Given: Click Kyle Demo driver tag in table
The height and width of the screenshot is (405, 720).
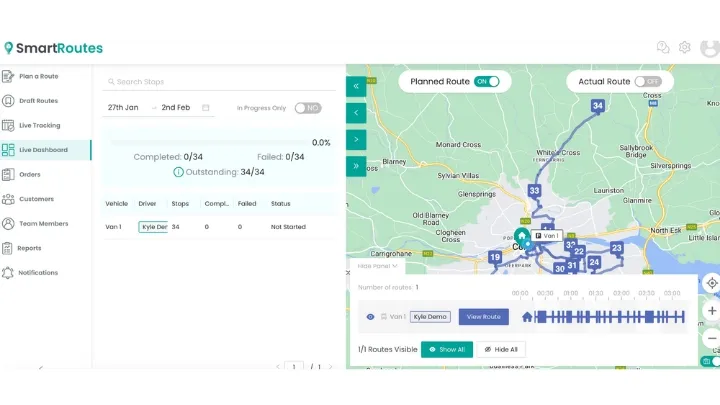Looking at the screenshot, I should (x=153, y=227).
